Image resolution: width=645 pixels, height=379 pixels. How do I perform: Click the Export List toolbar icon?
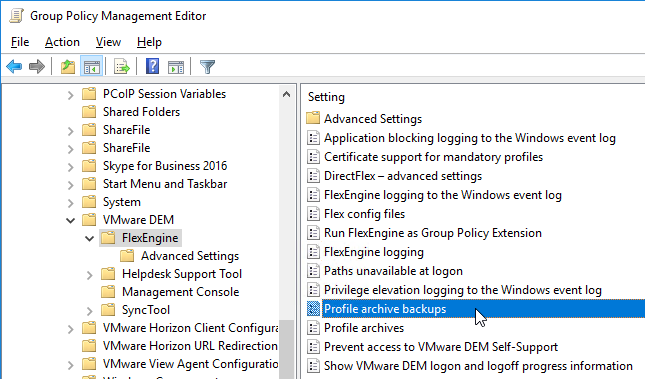point(121,66)
